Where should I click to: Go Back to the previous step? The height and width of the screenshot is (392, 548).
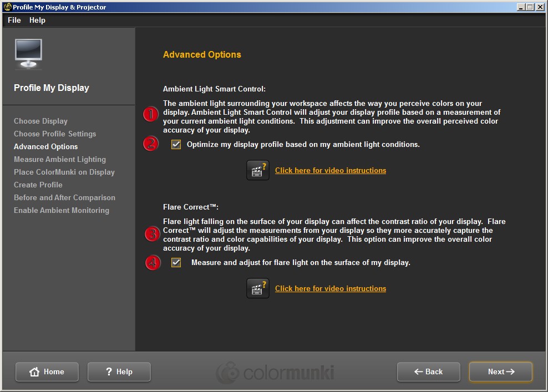429,371
